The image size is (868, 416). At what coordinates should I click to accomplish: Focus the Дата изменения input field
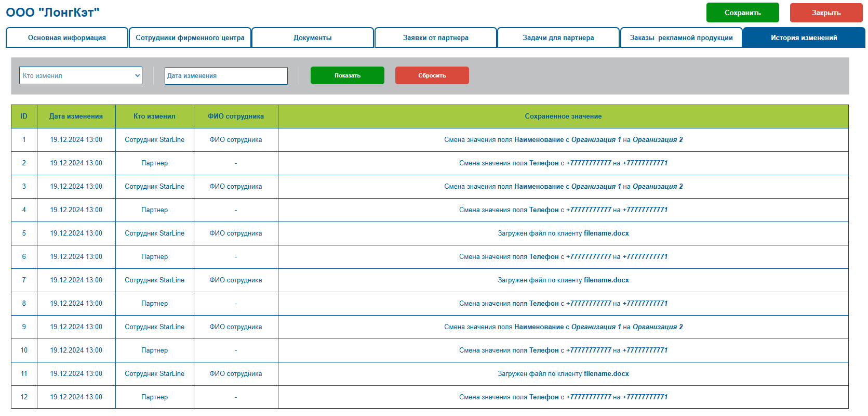[226, 75]
